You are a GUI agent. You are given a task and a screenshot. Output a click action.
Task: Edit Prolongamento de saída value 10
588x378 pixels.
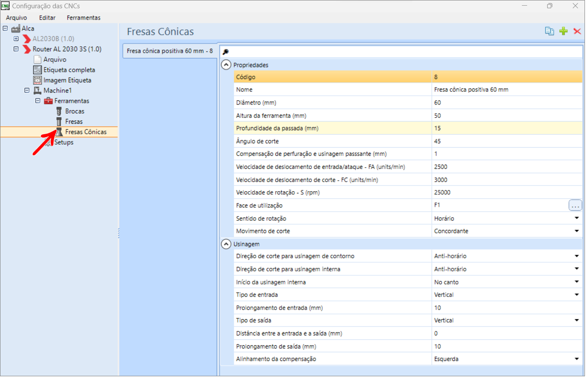coord(507,347)
